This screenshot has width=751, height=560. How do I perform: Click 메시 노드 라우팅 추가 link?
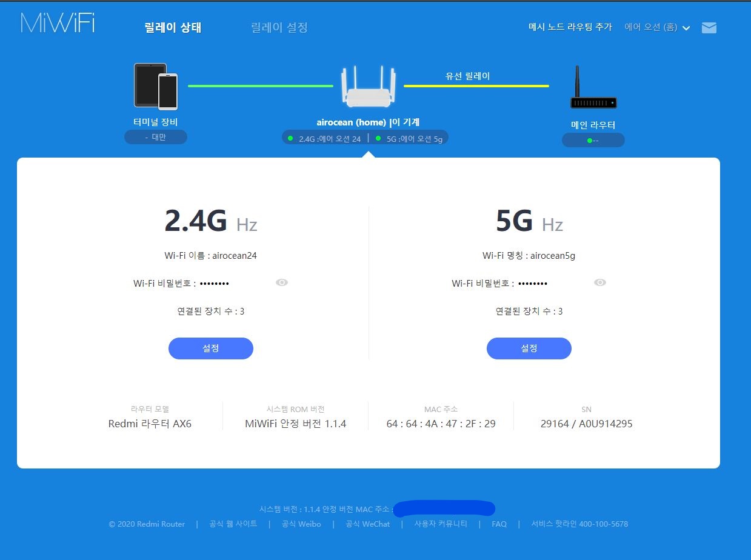[570, 27]
